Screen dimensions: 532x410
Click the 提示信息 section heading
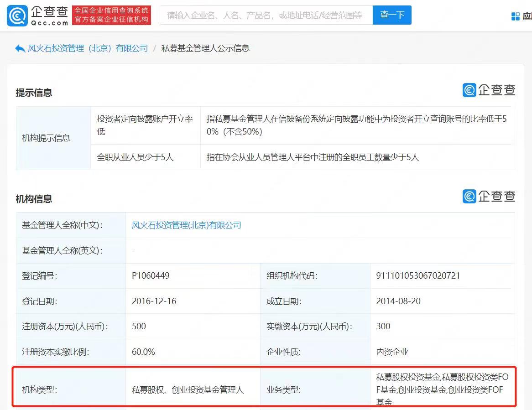34,93
